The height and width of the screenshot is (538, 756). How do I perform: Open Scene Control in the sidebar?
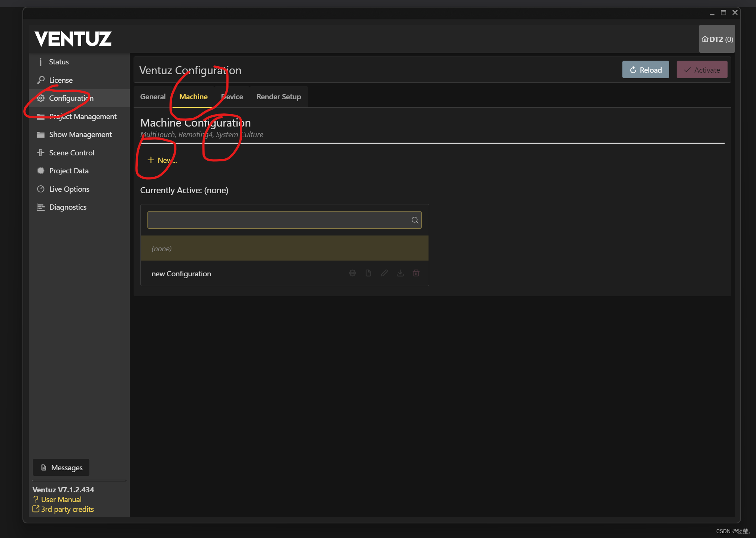click(71, 153)
